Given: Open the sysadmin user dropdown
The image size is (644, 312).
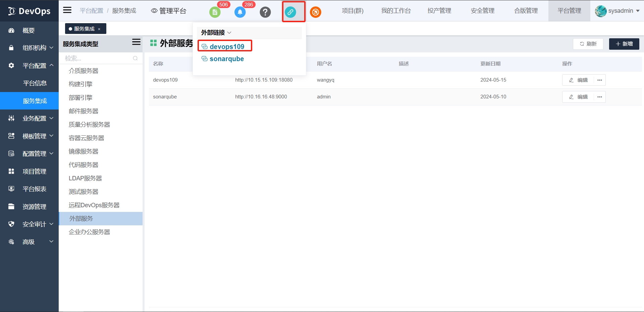Looking at the screenshot, I should pos(617,11).
